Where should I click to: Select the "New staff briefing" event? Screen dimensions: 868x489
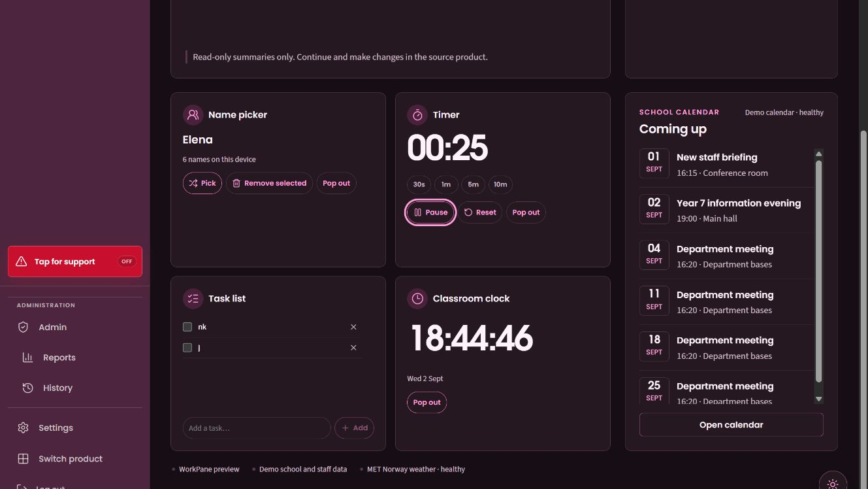pos(726,165)
